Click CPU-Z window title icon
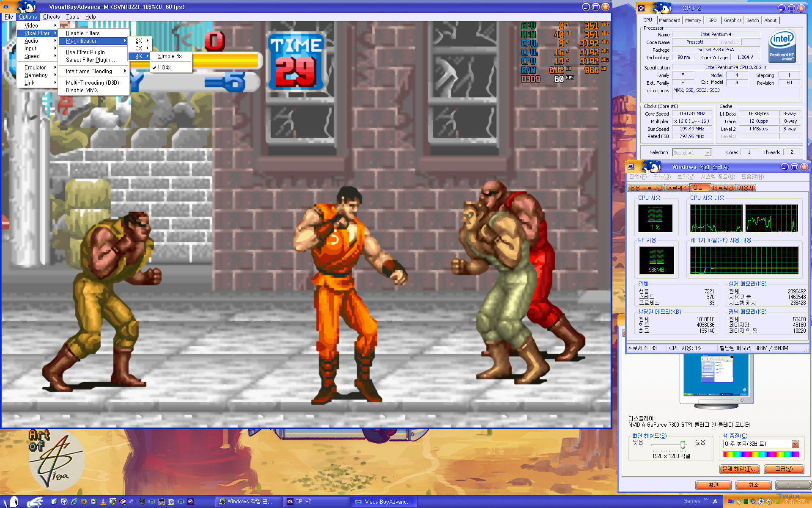Screen dimensions: 812x508 pos(641,8)
